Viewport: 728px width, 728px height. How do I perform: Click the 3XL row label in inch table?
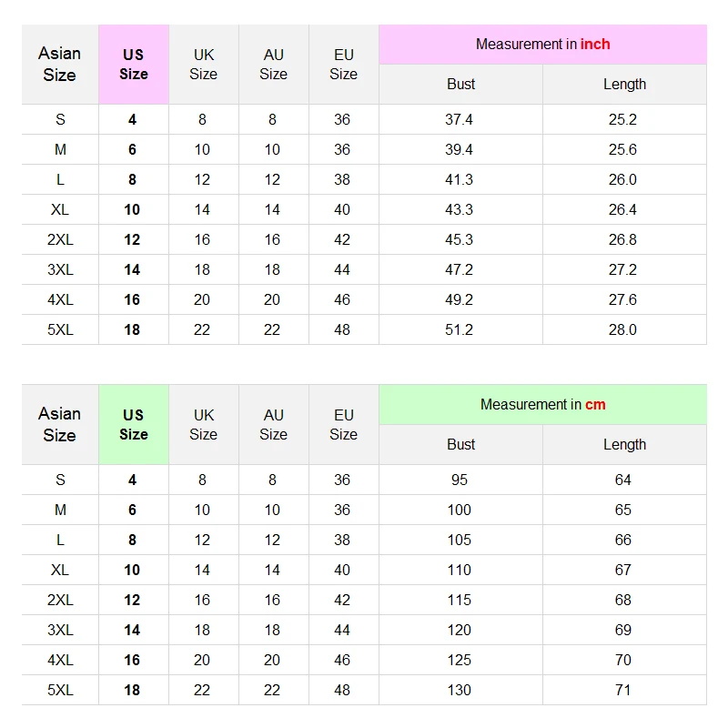(x=60, y=269)
